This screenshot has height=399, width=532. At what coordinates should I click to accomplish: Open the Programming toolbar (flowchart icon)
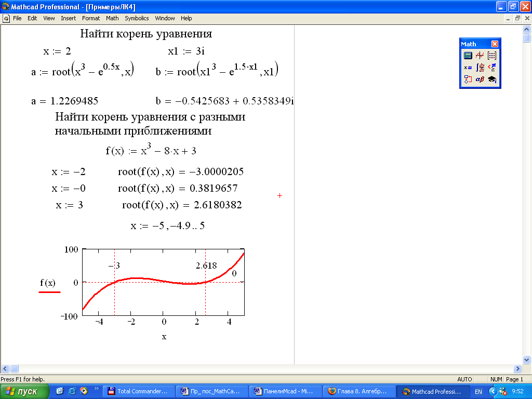(468, 79)
